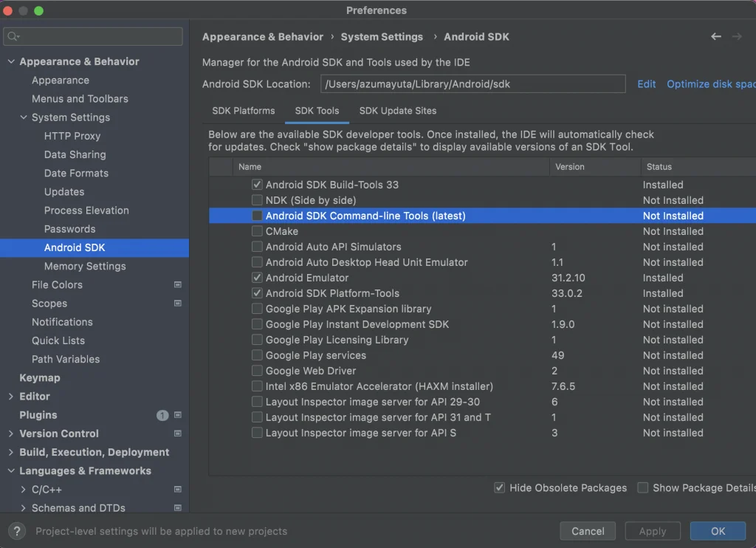756x548 pixels.
Task: Enable Show Package Details
Action: coord(643,487)
